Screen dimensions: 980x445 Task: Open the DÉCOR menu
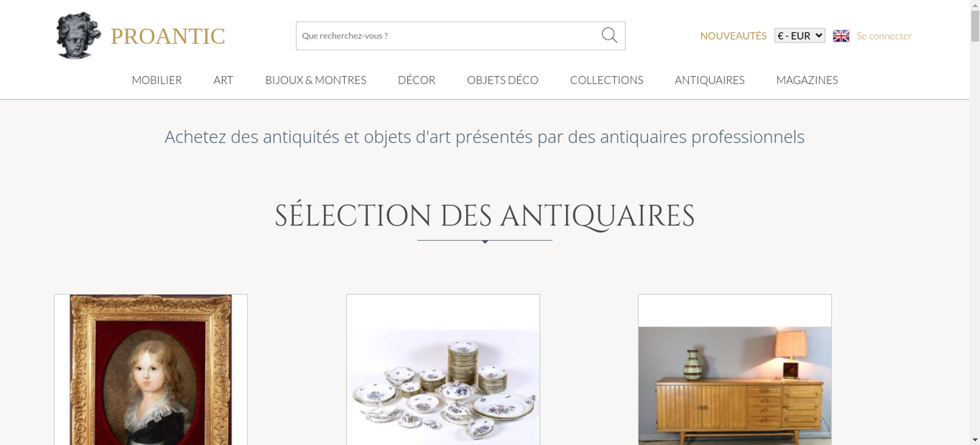coord(416,80)
